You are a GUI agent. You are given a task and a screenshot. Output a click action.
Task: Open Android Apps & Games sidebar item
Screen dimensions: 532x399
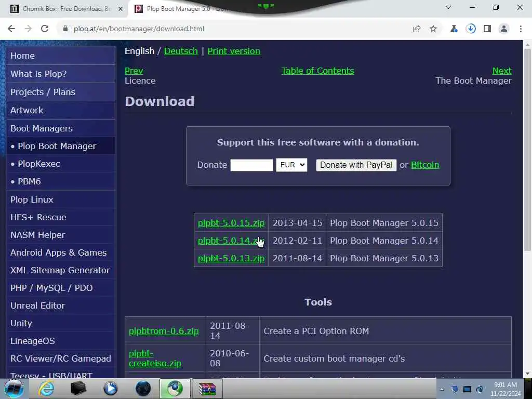click(x=61, y=252)
